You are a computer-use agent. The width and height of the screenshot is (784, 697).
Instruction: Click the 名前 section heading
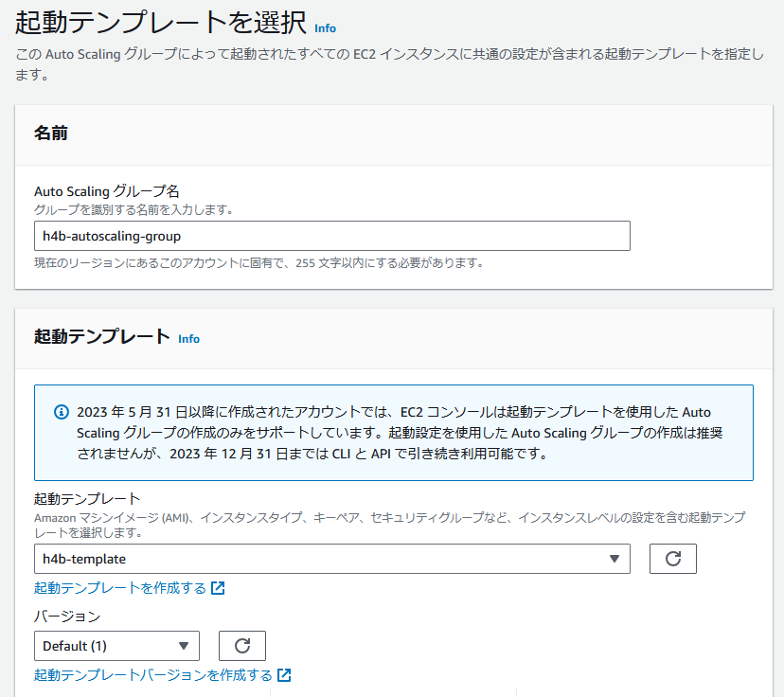click(50, 134)
